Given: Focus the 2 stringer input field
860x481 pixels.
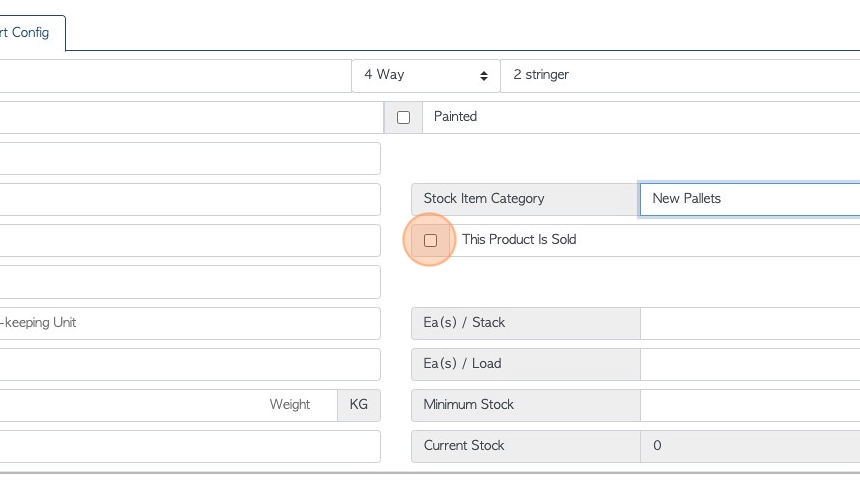Looking at the screenshot, I should tap(680, 76).
